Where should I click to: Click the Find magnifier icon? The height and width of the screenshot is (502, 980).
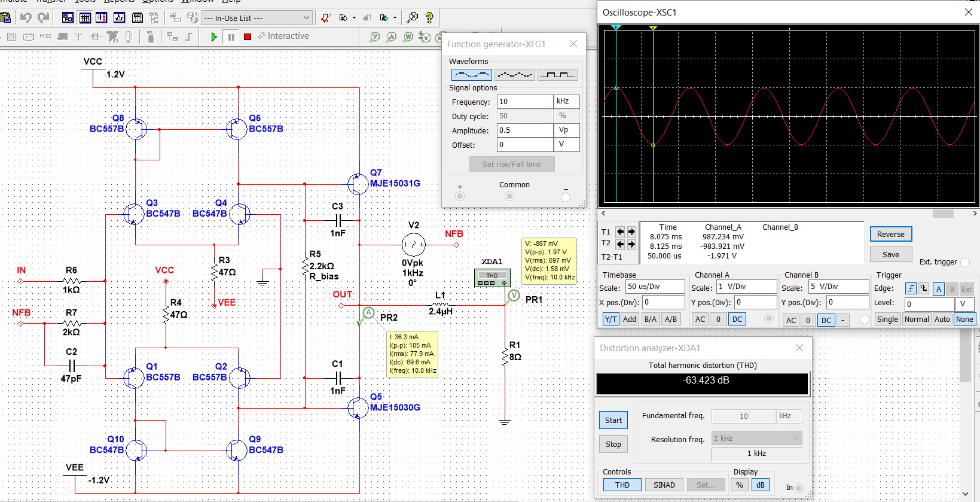(x=412, y=18)
